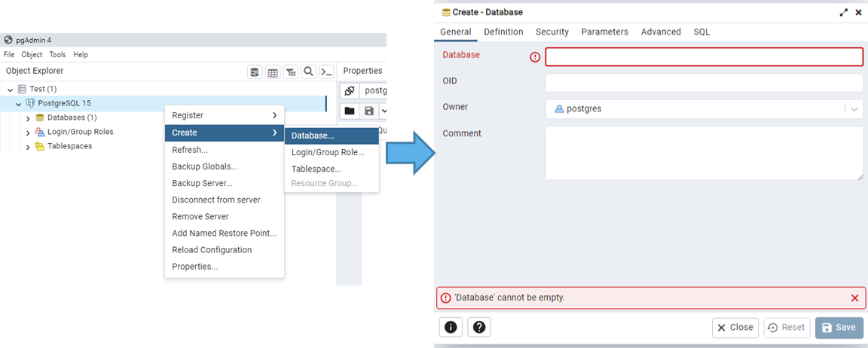Open the File menu
This screenshot has width=868, height=348.
(9, 55)
